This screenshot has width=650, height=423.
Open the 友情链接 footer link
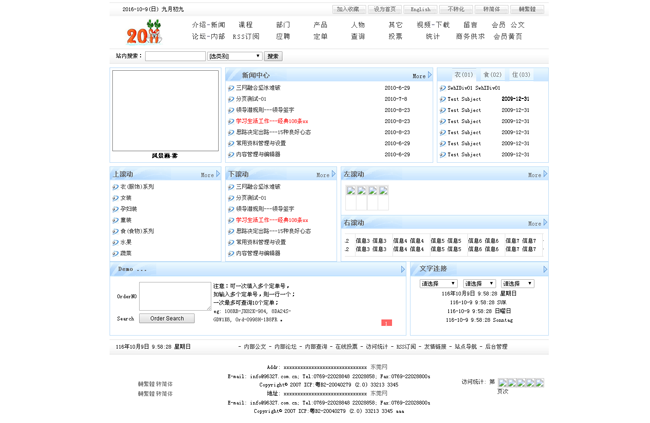click(435, 346)
